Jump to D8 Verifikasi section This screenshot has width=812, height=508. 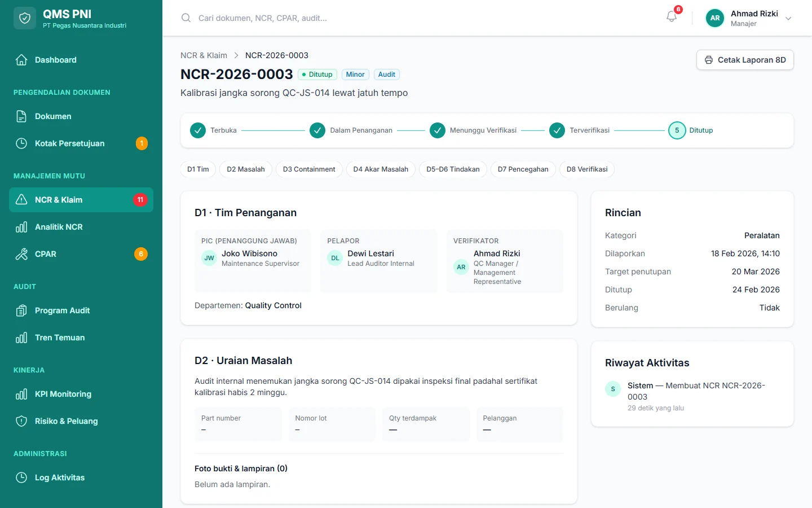click(x=587, y=169)
